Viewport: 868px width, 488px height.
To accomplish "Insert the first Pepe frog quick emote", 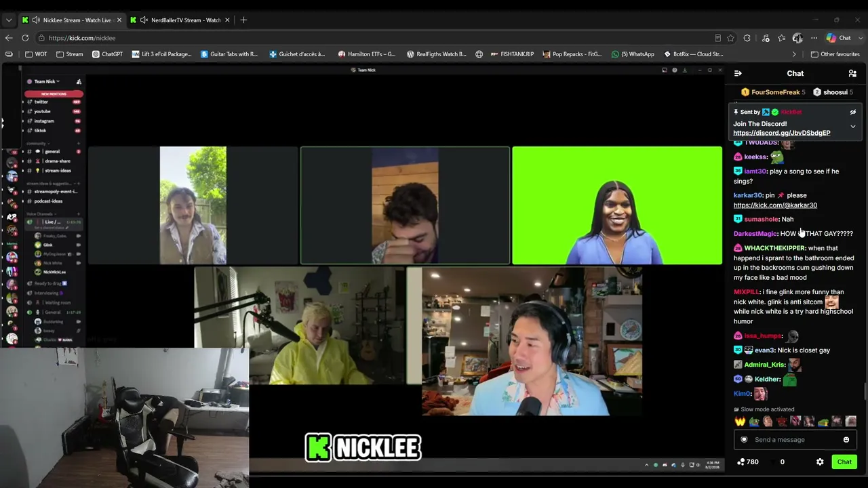I will tap(753, 422).
